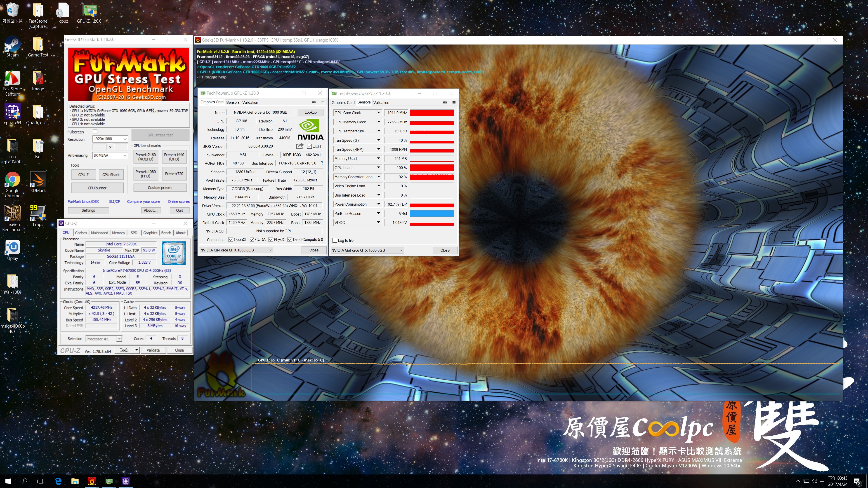Open the 3DMark desktop shortcut
868x488 pixels.
[38, 182]
